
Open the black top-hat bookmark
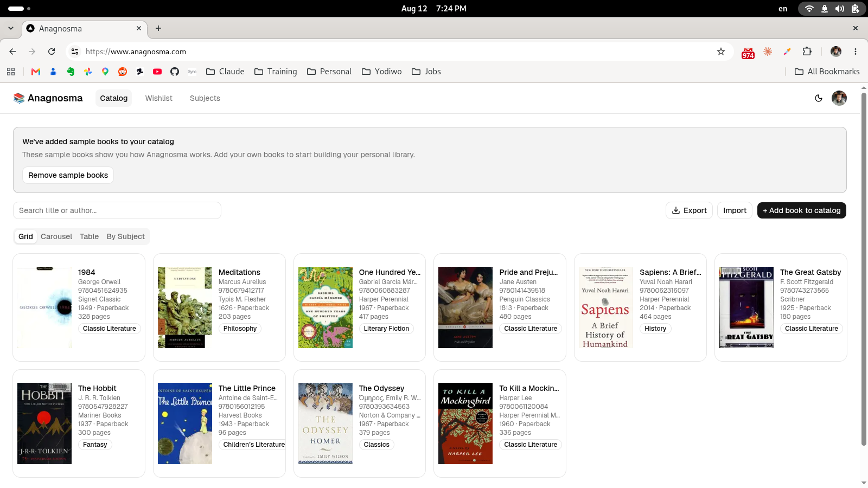coord(140,72)
